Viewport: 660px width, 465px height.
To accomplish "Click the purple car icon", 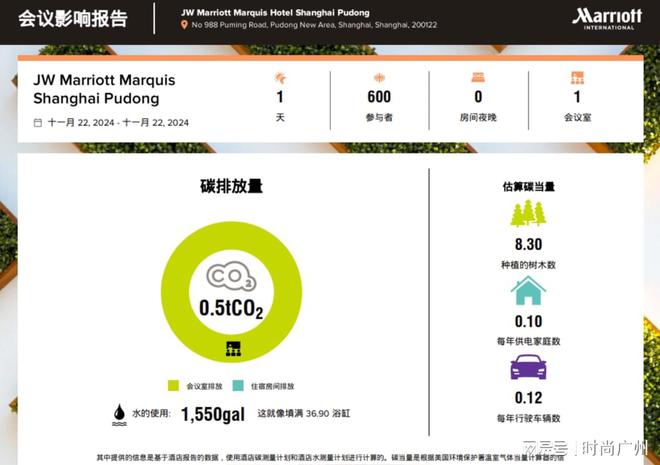I will (x=528, y=367).
